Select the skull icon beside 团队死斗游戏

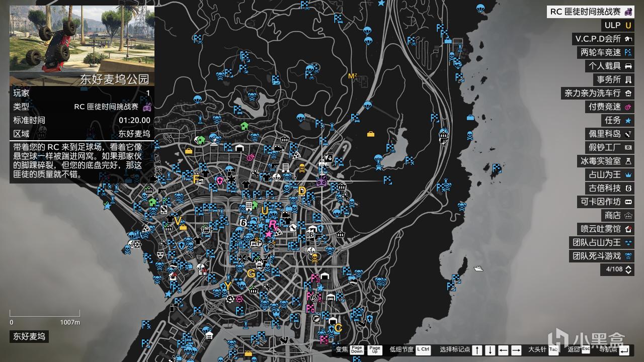(628, 256)
